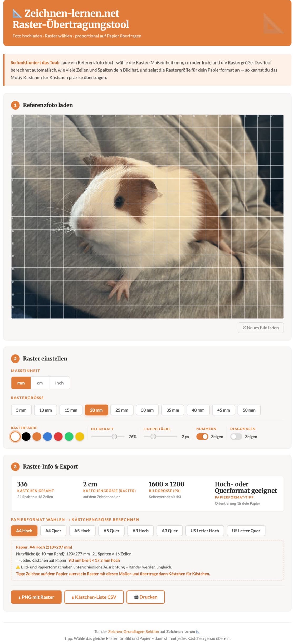Choose the blue grid color swatch
Image resolution: width=293 pixels, height=644 pixels.
[47, 437]
